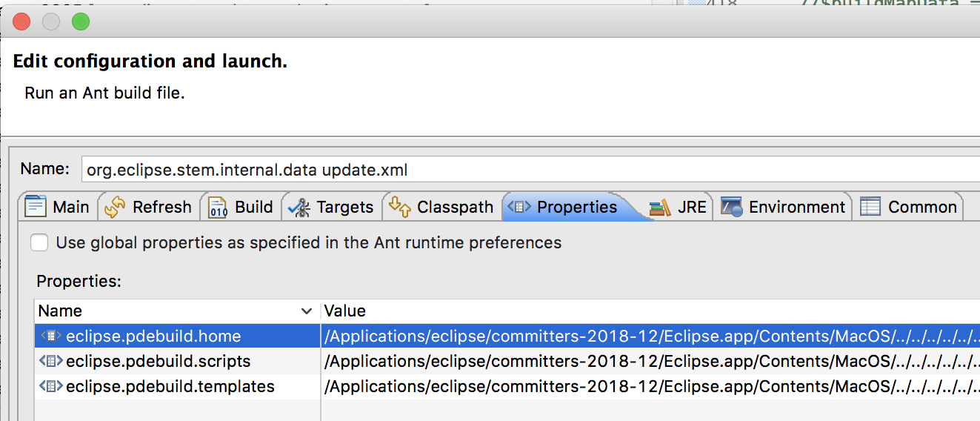Click the Targets tab icon
The width and height of the screenshot is (980, 421).
(x=299, y=207)
